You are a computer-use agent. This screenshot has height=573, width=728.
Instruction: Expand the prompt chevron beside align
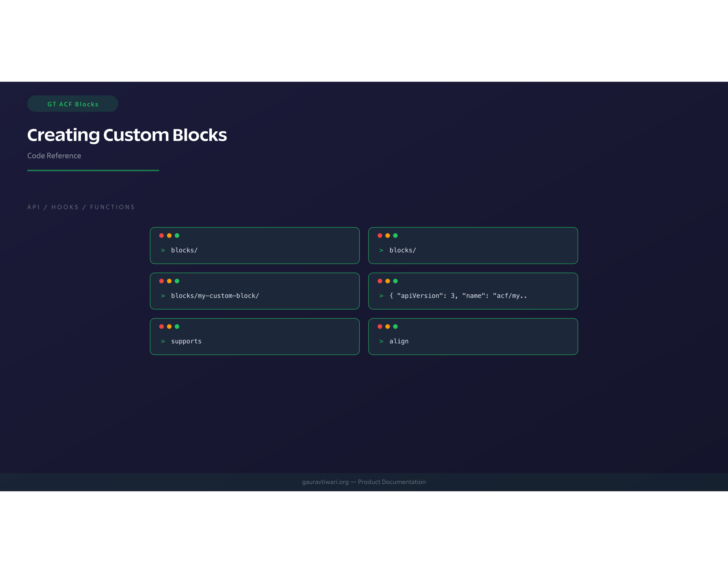[382, 341]
